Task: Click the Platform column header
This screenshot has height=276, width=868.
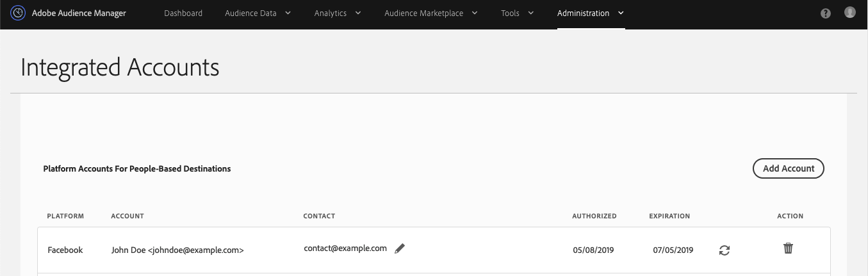Action: click(65, 216)
